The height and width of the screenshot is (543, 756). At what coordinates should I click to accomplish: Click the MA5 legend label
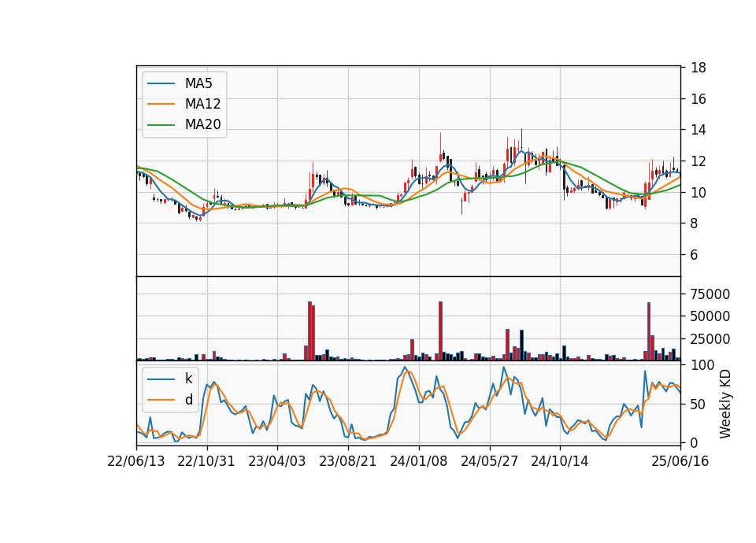pyautogui.click(x=198, y=83)
